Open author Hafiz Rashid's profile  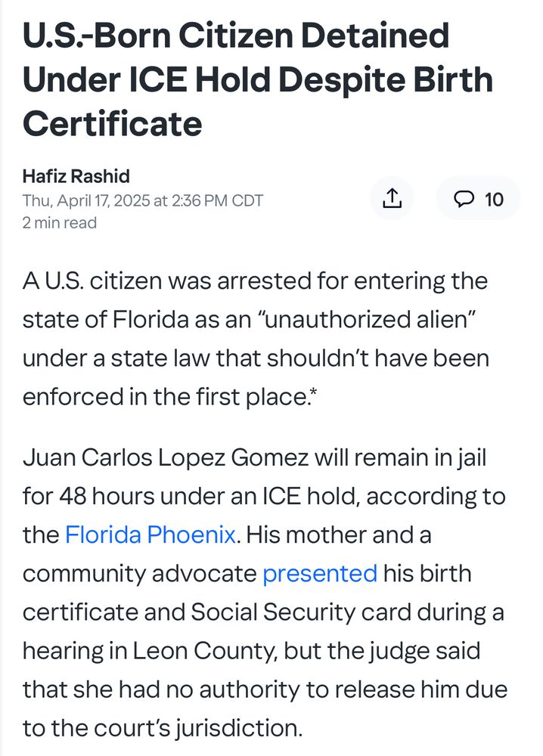point(76,176)
